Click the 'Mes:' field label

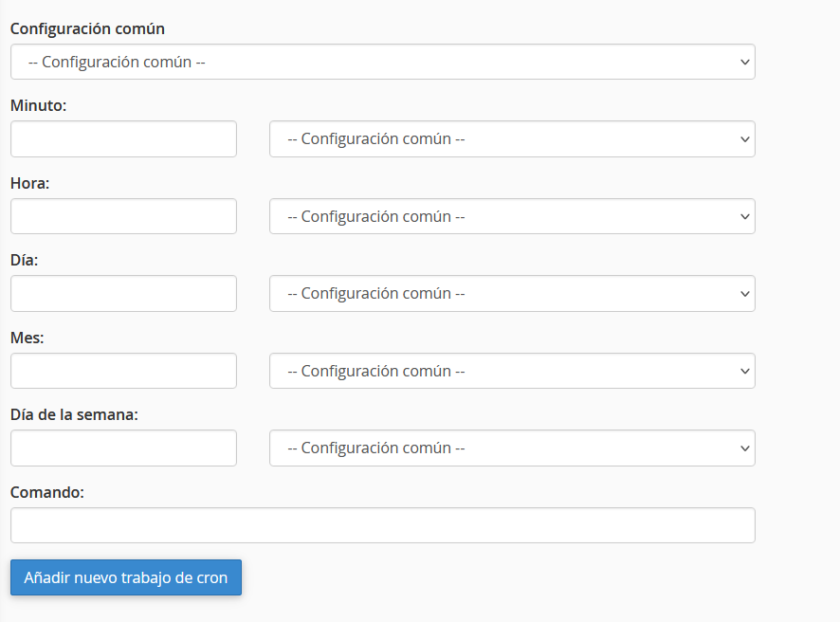click(x=27, y=338)
